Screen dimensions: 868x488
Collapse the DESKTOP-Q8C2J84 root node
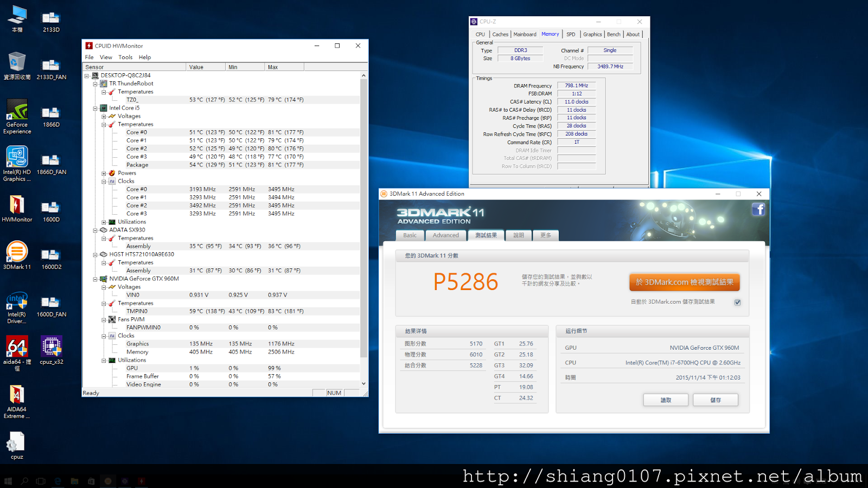pyautogui.click(x=87, y=76)
